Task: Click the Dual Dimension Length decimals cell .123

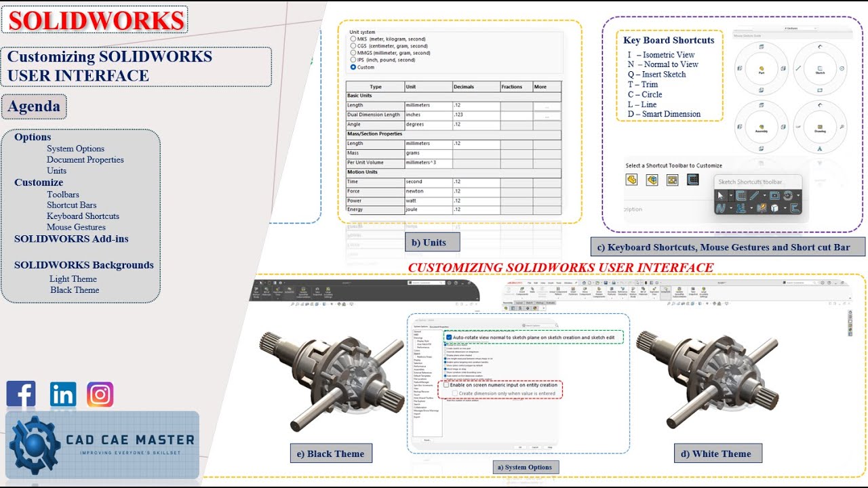Action: tap(476, 115)
